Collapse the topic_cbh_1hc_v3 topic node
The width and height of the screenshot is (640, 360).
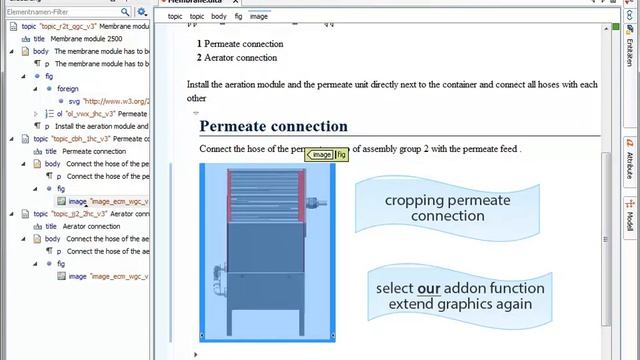(x=11, y=139)
